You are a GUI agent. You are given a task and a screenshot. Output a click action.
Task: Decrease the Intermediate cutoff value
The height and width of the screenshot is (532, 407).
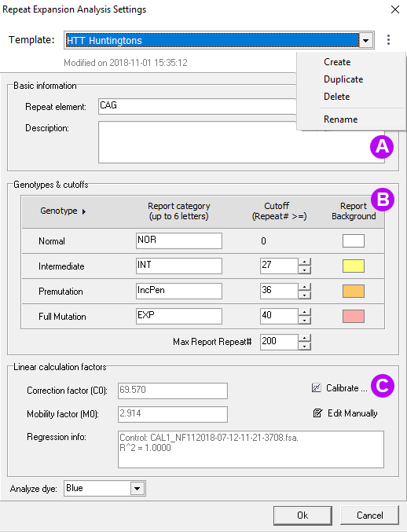click(305, 270)
